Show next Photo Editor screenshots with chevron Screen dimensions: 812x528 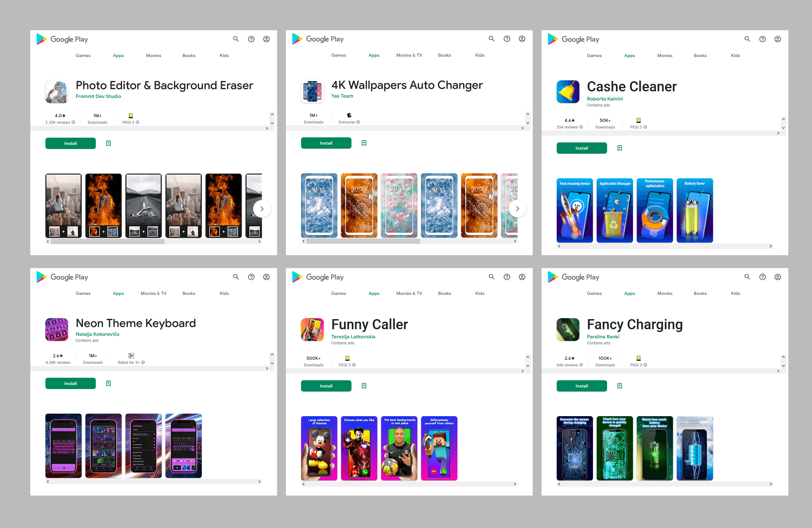tap(262, 209)
